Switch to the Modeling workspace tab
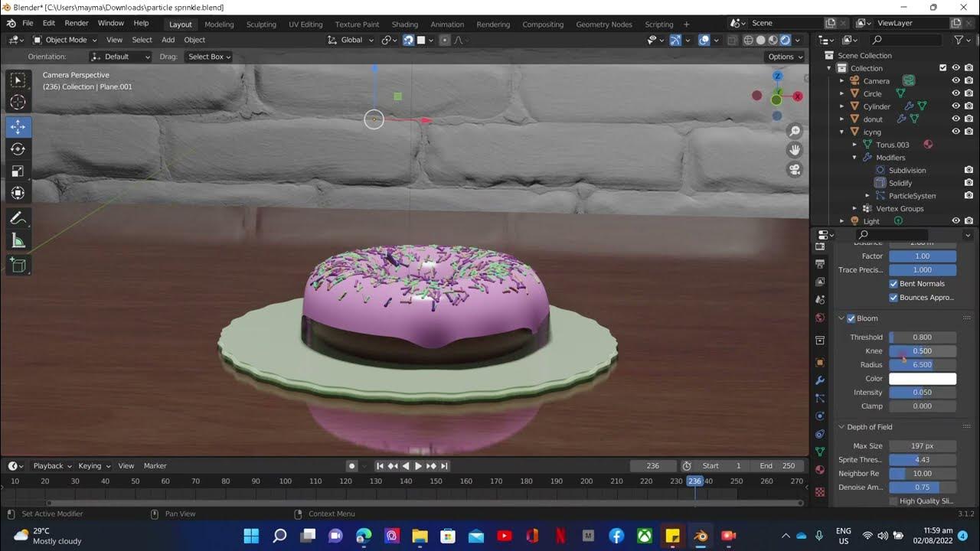This screenshot has width=980, height=551. pyautogui.click(x=219, y=24)
